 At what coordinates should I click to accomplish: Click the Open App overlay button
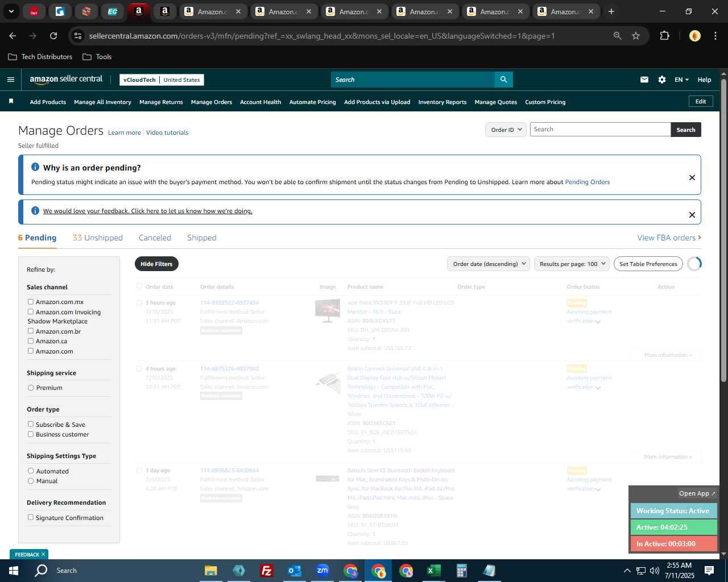click(x=697, y=493)
